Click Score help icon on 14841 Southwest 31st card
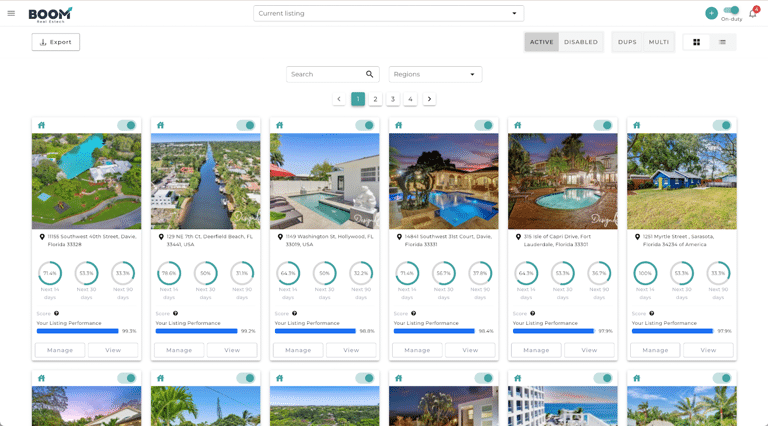The image size is (768, 426). 413,313
